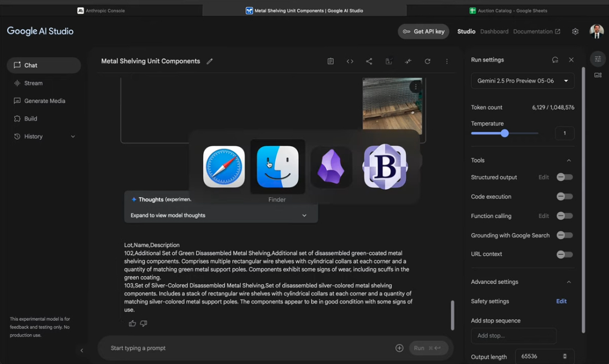Viewport: 609px width, 364px height.
Task: Click the Get API key button
Action: tap(423, 32)
